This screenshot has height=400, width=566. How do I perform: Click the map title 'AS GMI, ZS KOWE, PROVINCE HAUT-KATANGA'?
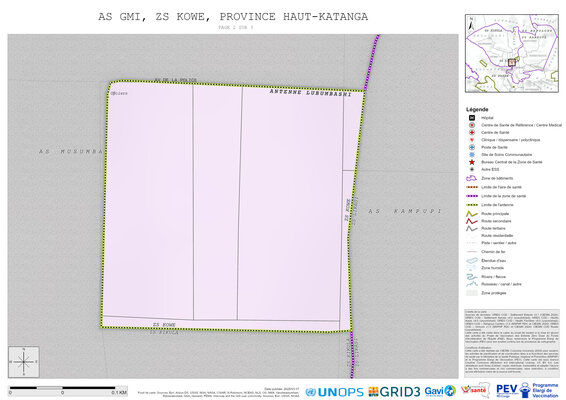(233, 17)
